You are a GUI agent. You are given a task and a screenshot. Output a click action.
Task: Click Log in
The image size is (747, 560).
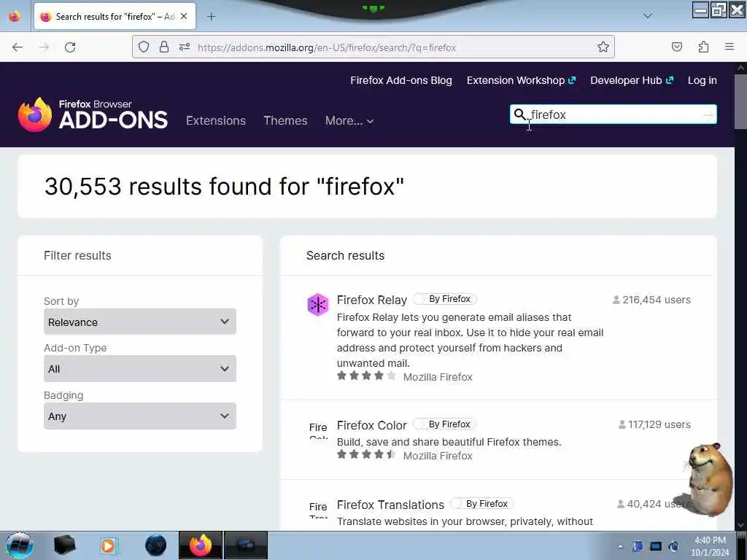click(x=703, y=80)
